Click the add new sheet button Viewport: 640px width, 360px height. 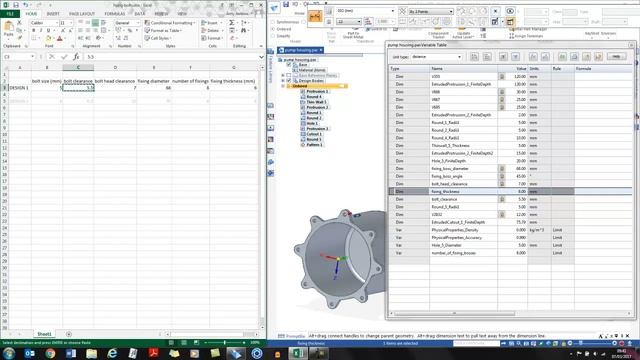(x=69, y=334)
